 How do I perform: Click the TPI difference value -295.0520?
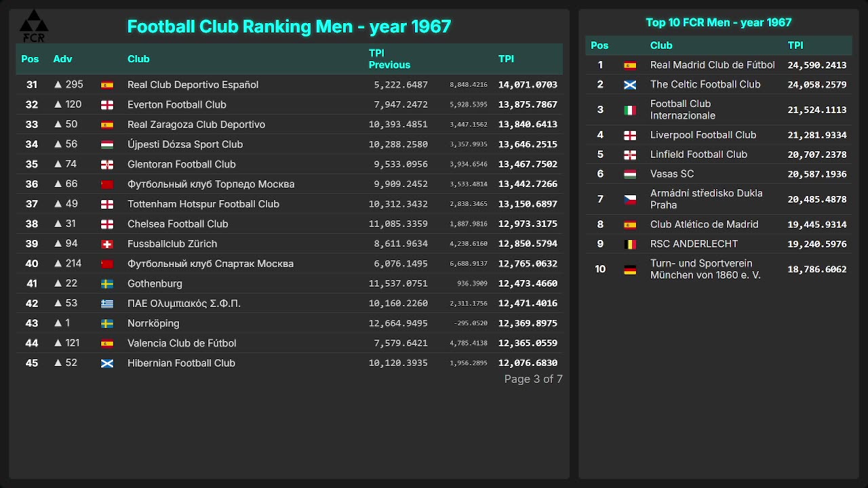471,324
